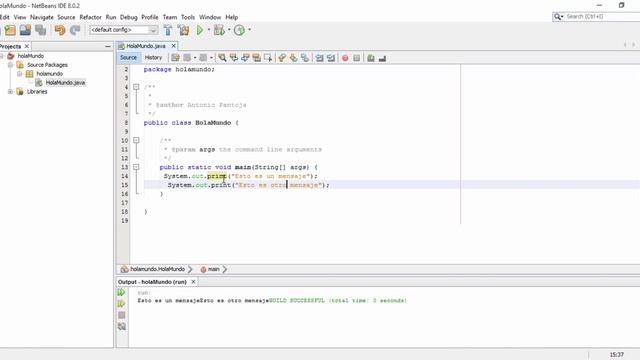The width and height of the screenshot is (640, 360).
Task: Click the Comment editor toolbar icon
Action: coord(371,58)
